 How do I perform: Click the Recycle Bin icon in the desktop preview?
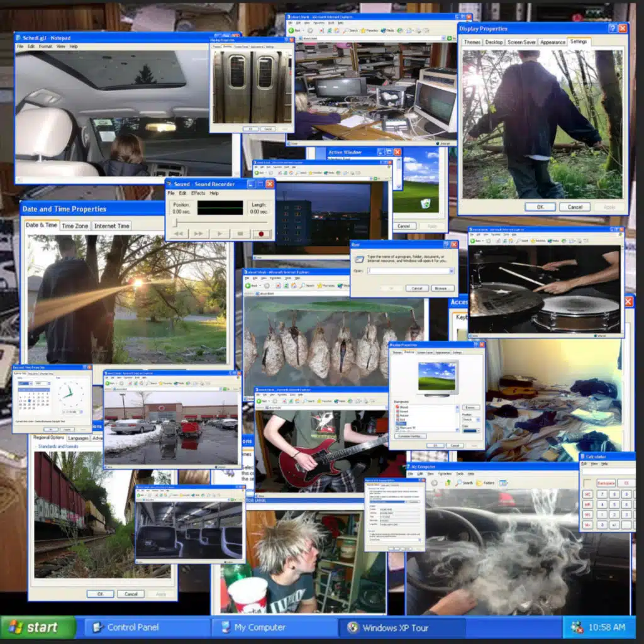(x=426, y=203)
